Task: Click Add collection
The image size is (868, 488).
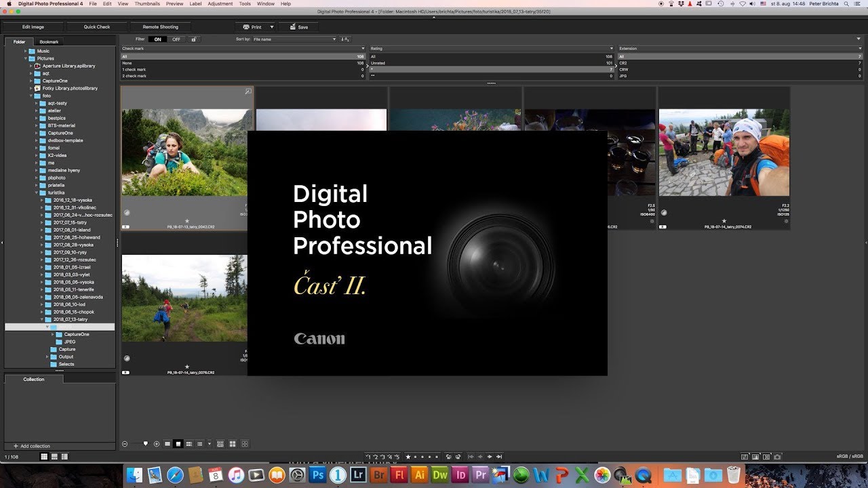Action: tap(32, 446)
